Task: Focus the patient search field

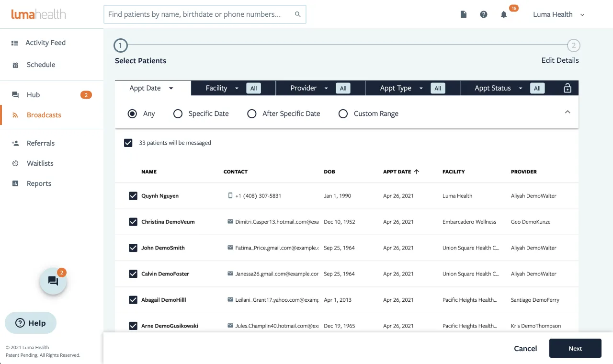Action: tap(205, 14)
